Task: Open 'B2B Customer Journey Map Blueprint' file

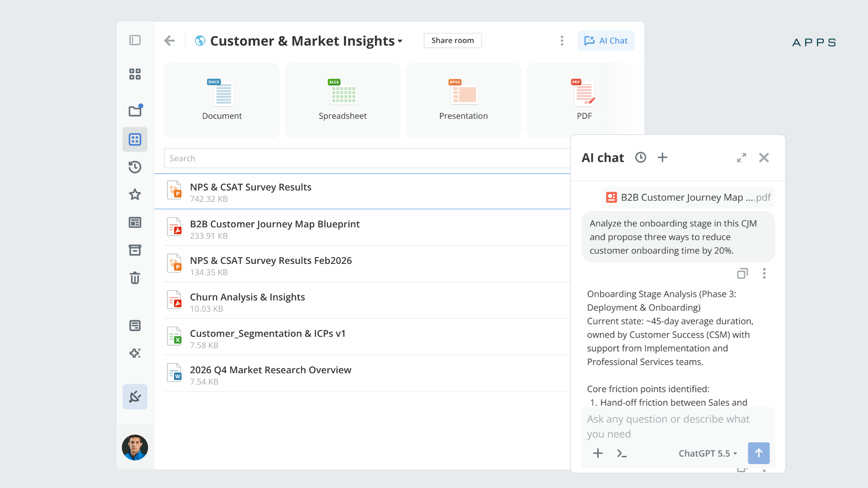Action: click(x=367, y=228)
